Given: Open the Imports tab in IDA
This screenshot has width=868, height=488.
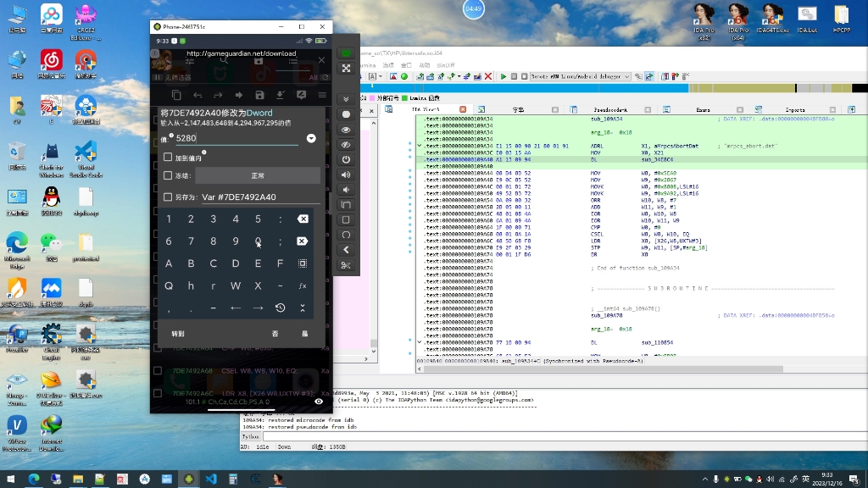Looking at the screenshot, I should tap(795, 109).
